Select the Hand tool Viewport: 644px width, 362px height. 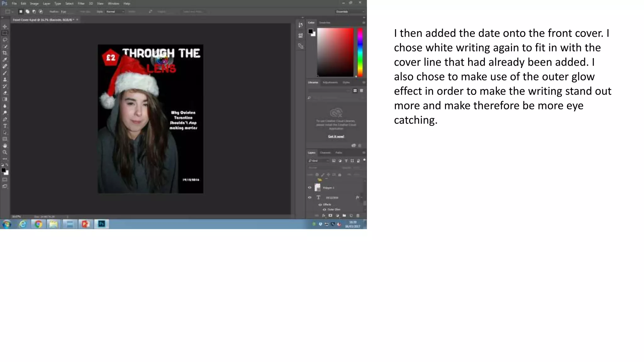(5, 145)
